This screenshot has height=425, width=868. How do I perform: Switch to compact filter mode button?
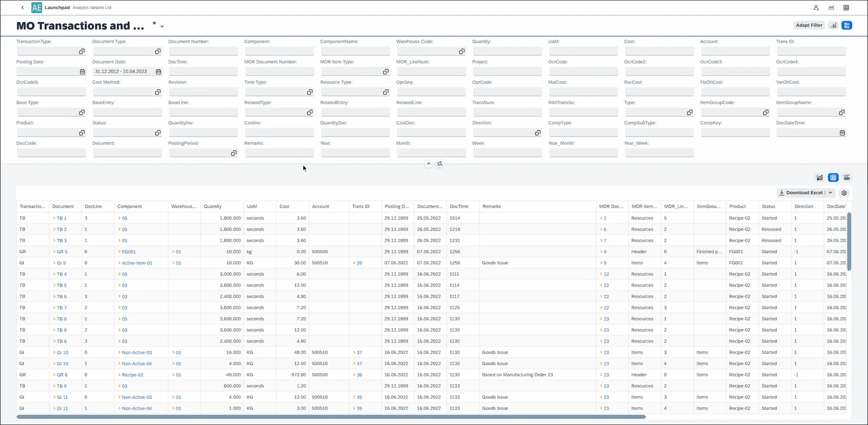pos(847,25)
